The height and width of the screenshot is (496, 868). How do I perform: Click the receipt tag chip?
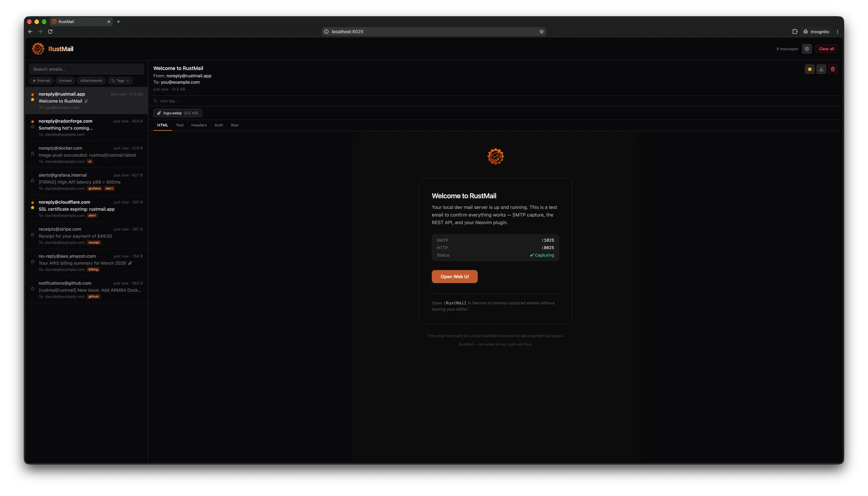click(94, 242)
